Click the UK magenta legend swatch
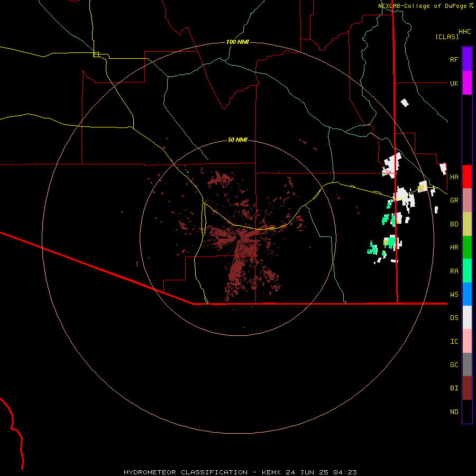This screenshot has width=476, height=476. tap(467, 83)
